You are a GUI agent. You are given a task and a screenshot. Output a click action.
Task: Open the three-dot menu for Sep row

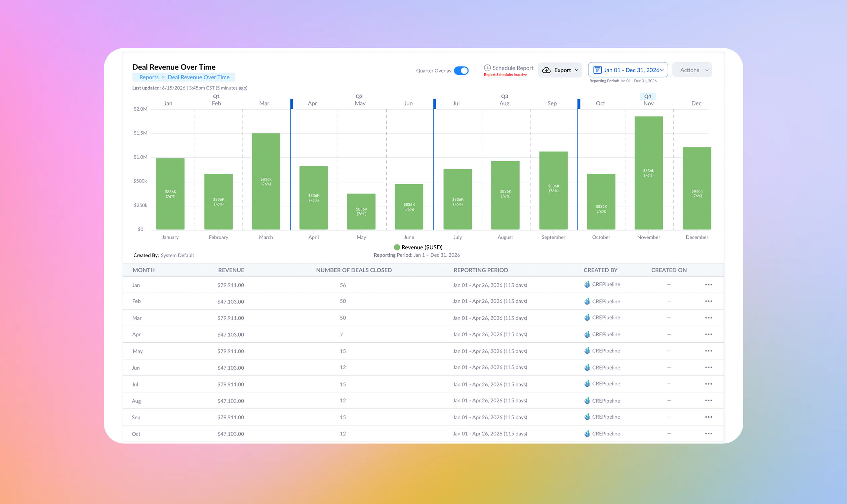pyautogui.click(x=709, y=417)
